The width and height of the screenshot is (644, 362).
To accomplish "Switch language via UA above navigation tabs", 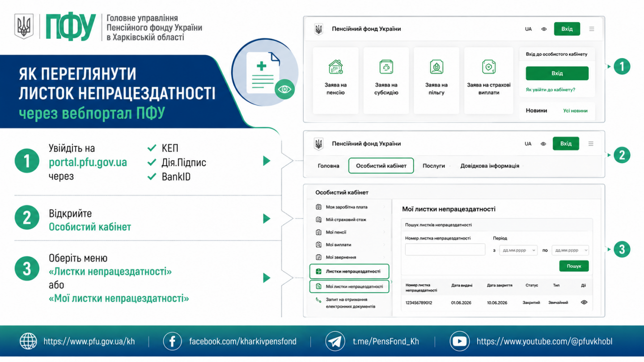I will coord(528,144).
